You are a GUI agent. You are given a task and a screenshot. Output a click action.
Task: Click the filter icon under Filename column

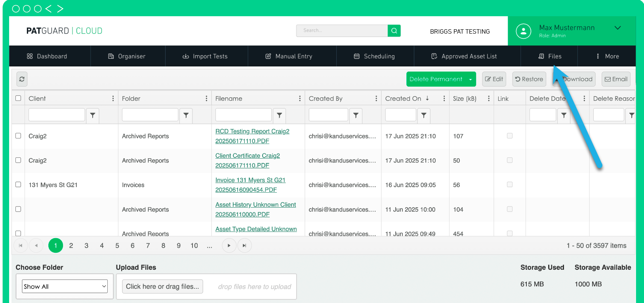click(x=279, y=115)
